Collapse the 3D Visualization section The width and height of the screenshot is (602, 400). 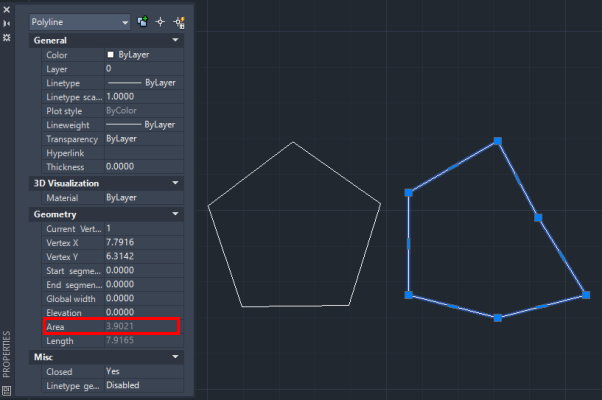click(x=176, y=184)
